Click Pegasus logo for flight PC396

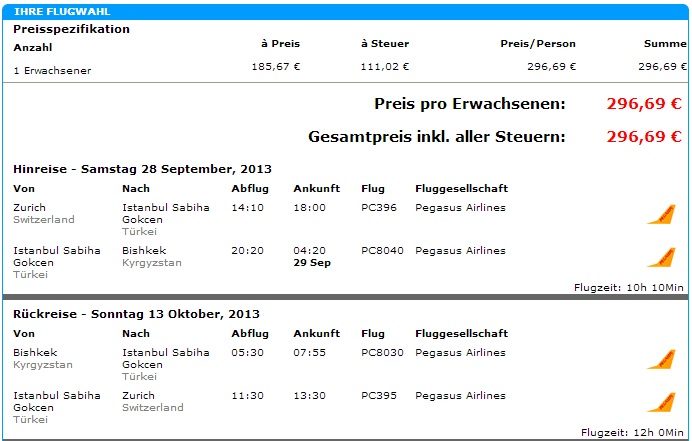[x=661, y=214]
